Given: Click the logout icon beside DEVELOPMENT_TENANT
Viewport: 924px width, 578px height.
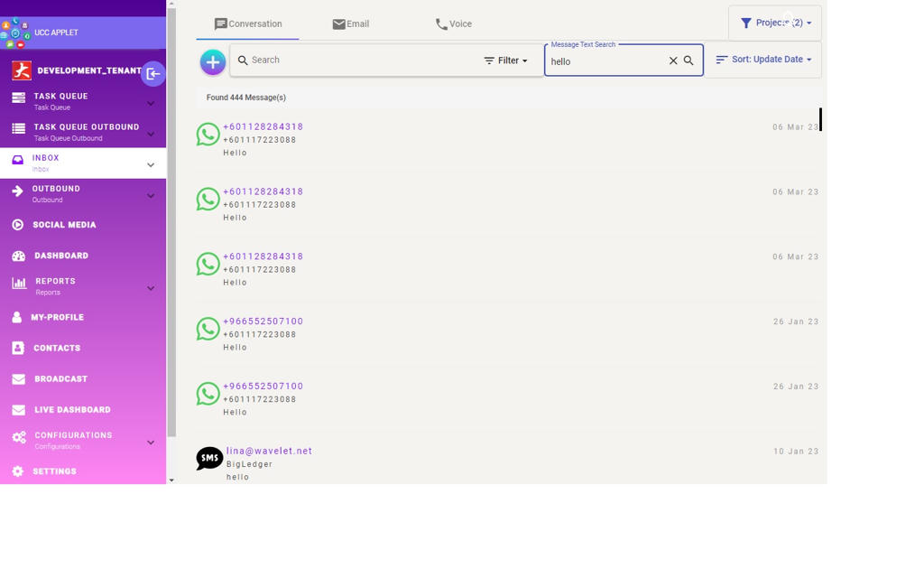Looking at the screenshot, I should tap(152, 74).
